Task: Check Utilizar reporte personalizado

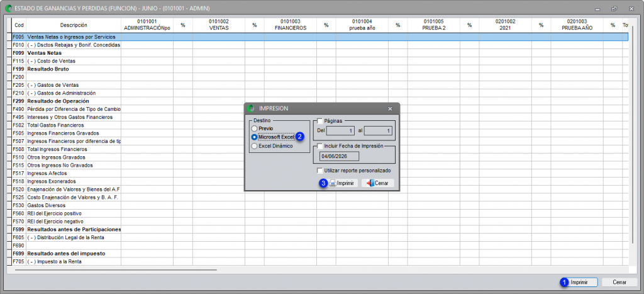Action: (x=320, y=170)
